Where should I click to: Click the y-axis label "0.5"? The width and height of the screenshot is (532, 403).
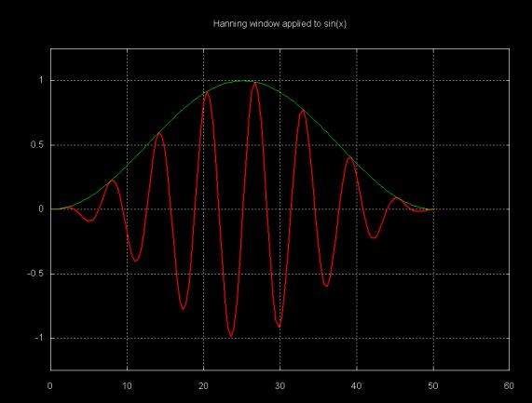click(x=37, y=145)
